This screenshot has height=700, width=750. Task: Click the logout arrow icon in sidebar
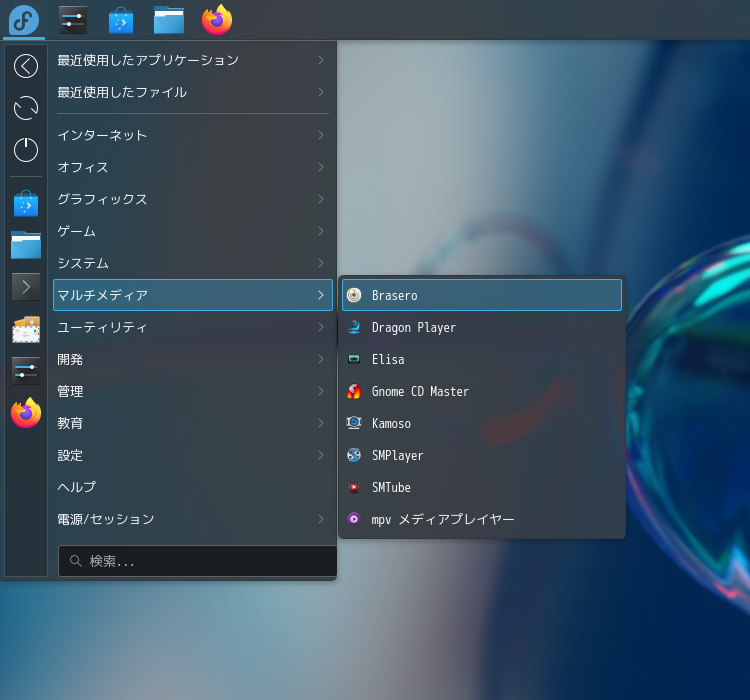[26, 66]
